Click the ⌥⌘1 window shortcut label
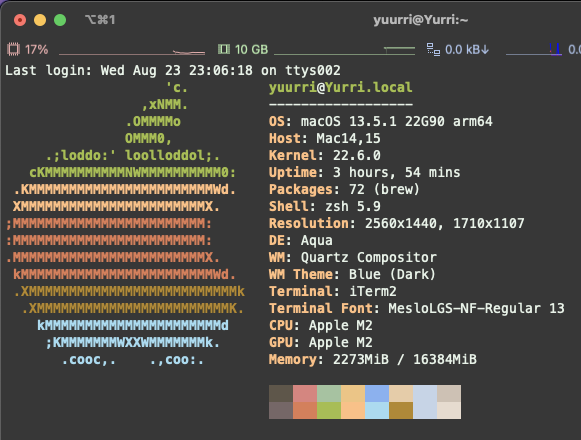 [x=100, y=20]
